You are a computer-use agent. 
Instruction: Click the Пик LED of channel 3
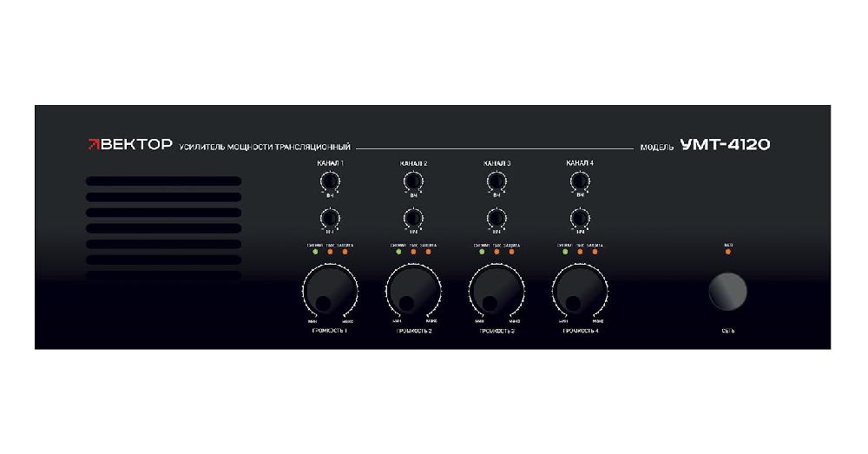(496, 252)
